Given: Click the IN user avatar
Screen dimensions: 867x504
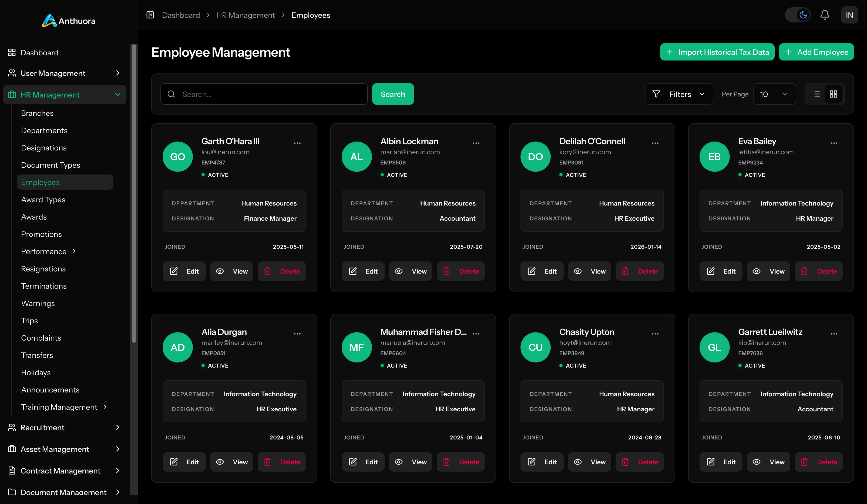Looking at the screenshot, I should tap(849, 15).
